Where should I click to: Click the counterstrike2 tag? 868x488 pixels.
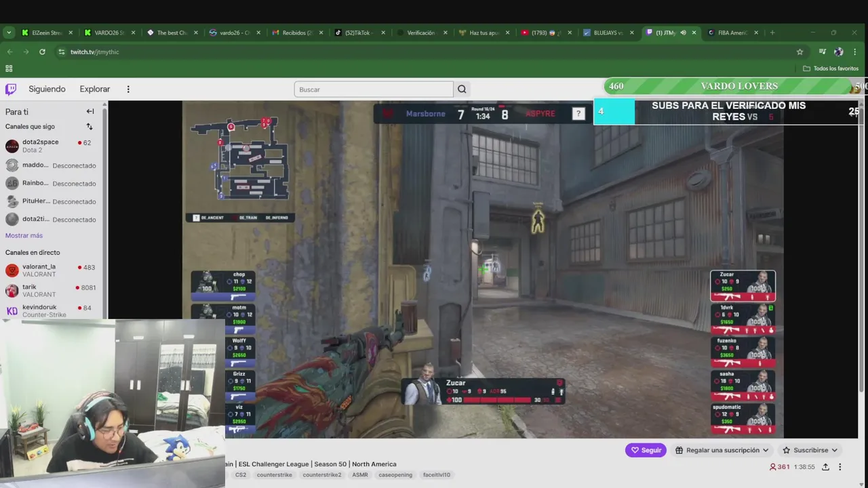coord(322,475)
